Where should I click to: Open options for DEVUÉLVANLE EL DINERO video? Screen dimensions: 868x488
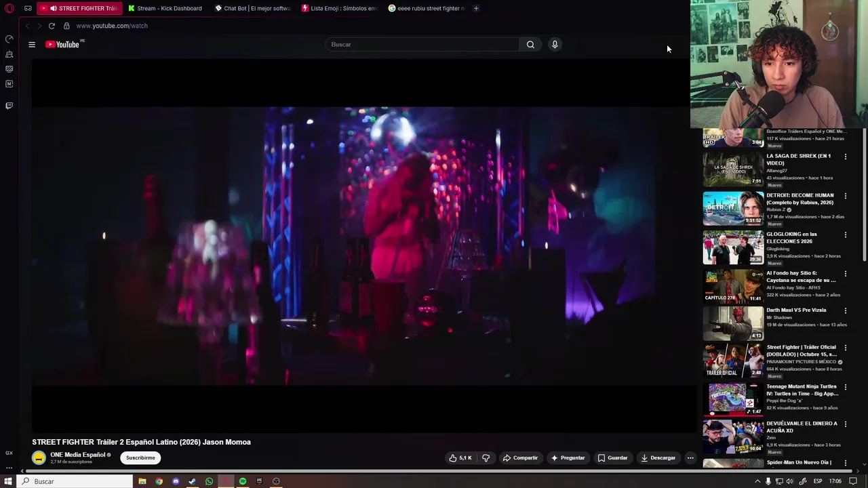[846, 424]
